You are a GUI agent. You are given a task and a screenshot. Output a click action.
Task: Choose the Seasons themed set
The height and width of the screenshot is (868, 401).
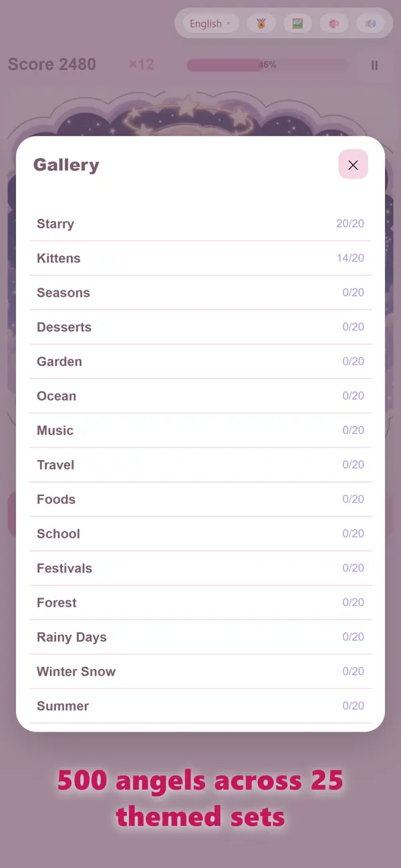pyautogui.click(x=200, y=292)
